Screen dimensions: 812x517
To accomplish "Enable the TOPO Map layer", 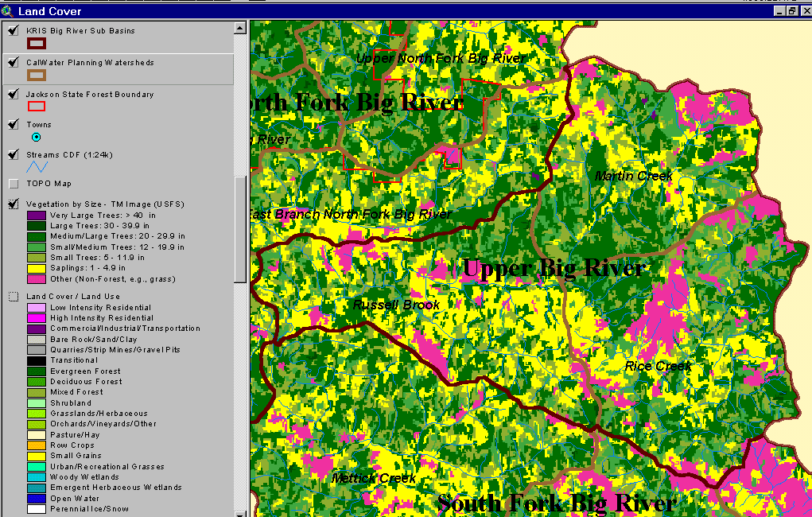I will [x=14, y=184].
